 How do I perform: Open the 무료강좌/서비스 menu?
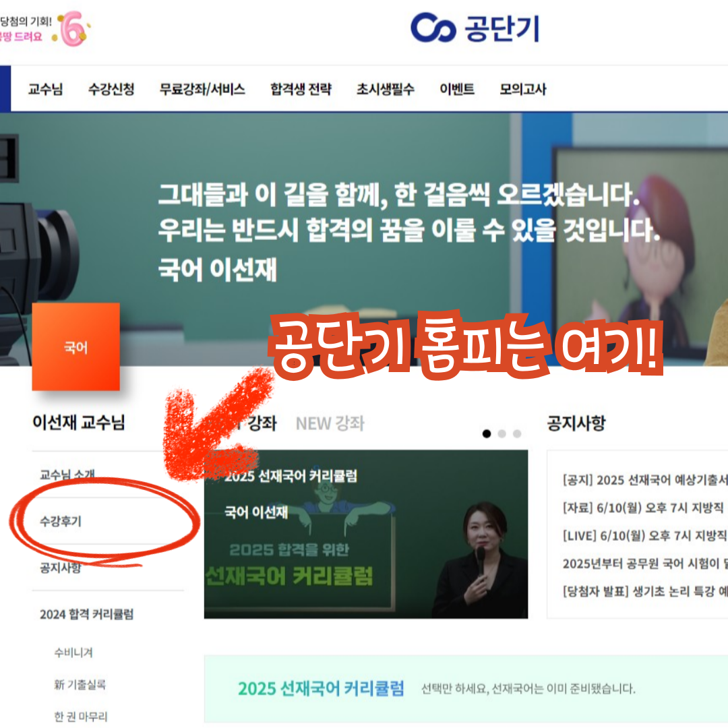202,89
